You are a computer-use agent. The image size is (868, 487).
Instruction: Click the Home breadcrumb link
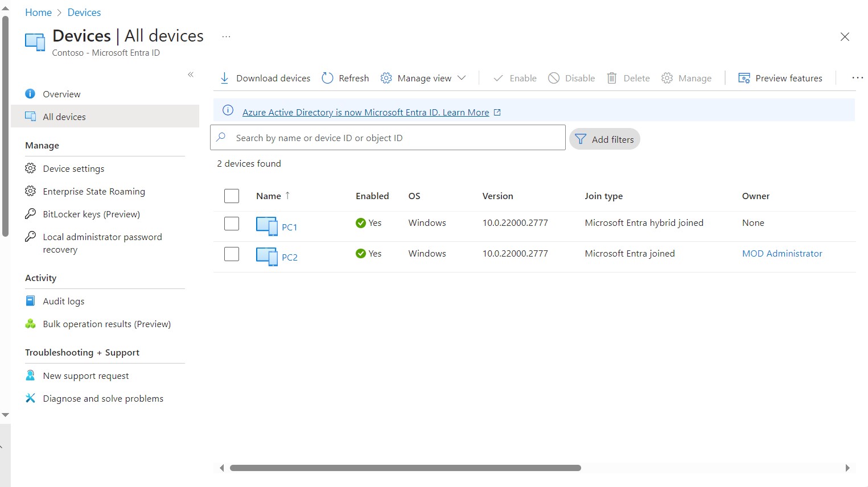click(38, 13)
